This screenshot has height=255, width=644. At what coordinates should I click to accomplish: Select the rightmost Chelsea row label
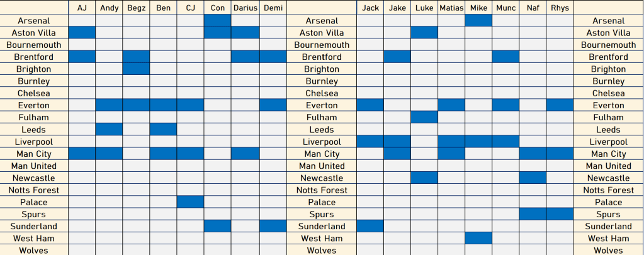[x=608, y=93]
